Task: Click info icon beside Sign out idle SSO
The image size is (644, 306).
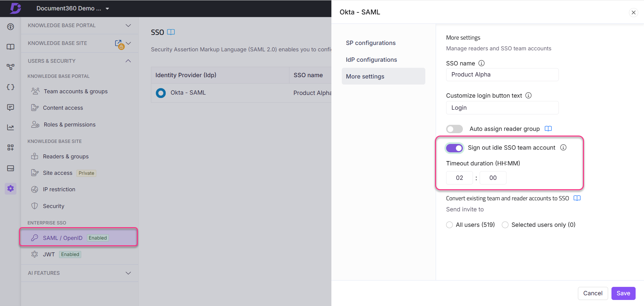Action: click(x=563, y=147)
